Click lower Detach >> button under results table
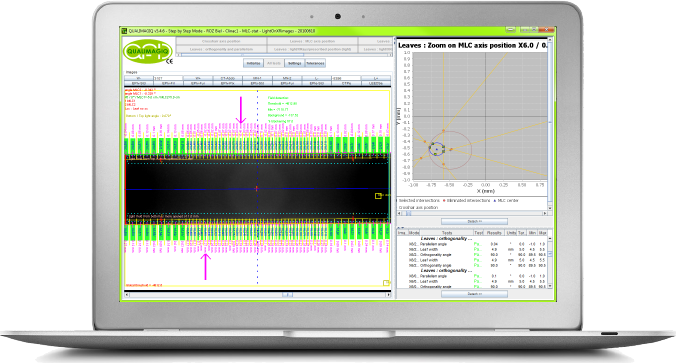This screenshot has height=363, width=676. pos(474,294)
